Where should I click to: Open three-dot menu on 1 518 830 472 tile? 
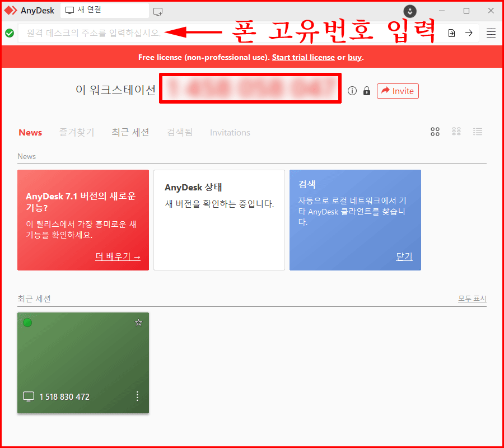[x=137, y=396]
